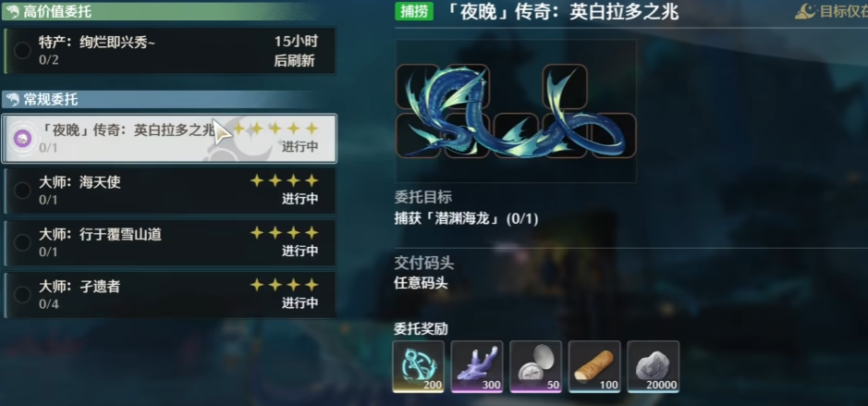868x406 pixels.
Task: Collapse the 常规委托 section header
Action: (159, 100)
